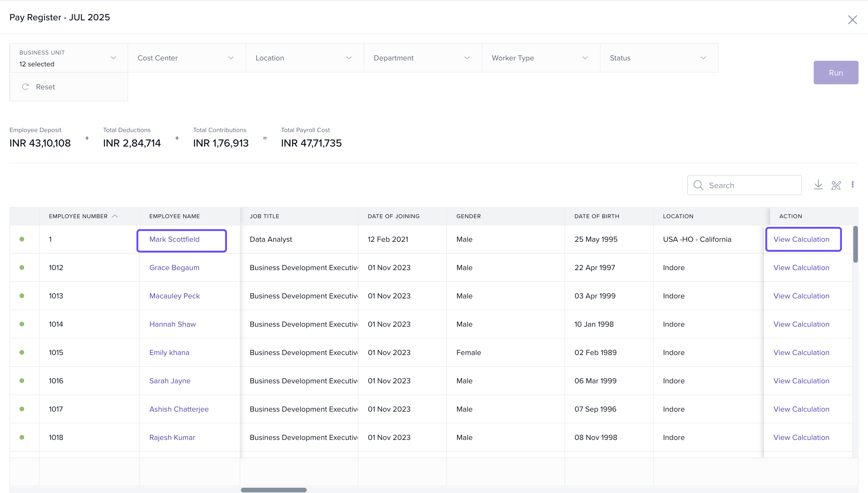Image resolution: width=868 pixels, height=493 pixels.
Task: View Calculation for Rajesh Kumar
Action: tap(801, 438)
